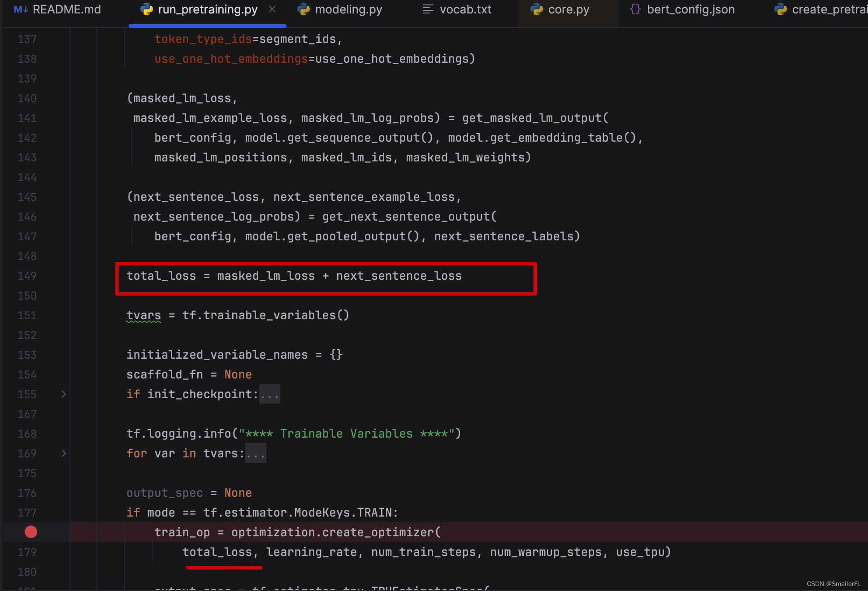This screenshot has width=868, height=591.
Task: Click 'get_next_sentence_output(' on line 146
Action: click(x=409, y=217)
